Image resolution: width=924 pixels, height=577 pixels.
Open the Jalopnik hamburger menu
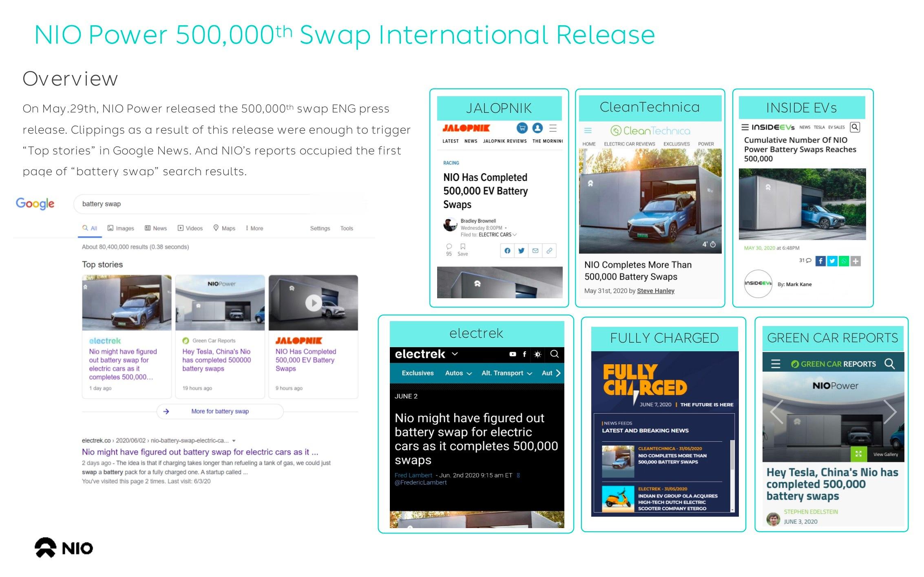(x=553, y=128)
